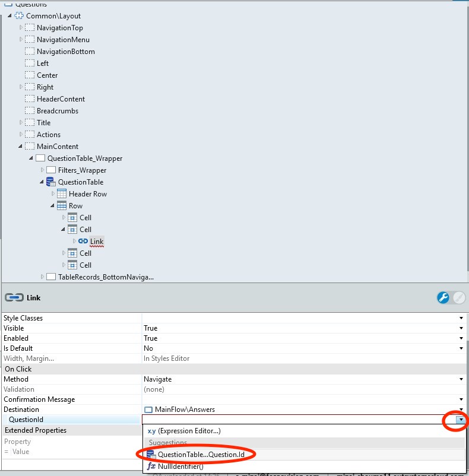Click the Left placeholder icon
This screenshot has width=469, height=476.
(x=30, y=63)
